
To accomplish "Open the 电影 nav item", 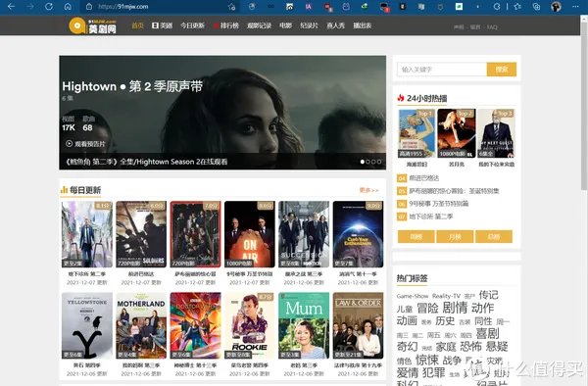I will pyautogui.click(x=285, y=25).
